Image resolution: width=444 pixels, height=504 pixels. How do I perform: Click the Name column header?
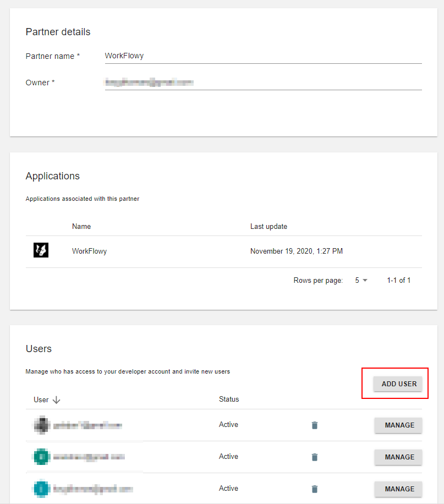(x=81, y=226)
